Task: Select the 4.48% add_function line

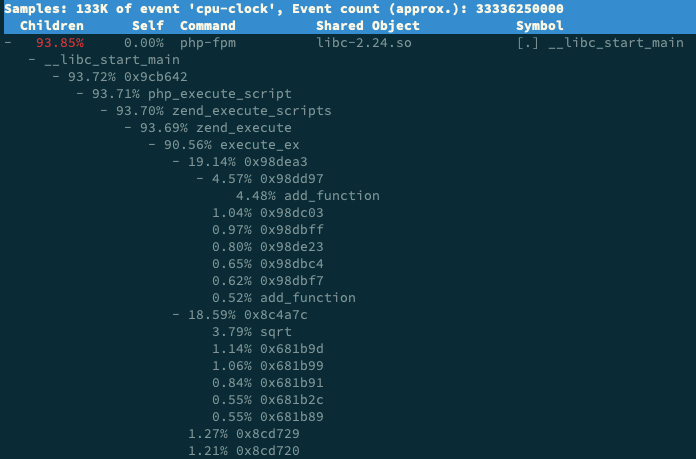Action: coord(307,196)
